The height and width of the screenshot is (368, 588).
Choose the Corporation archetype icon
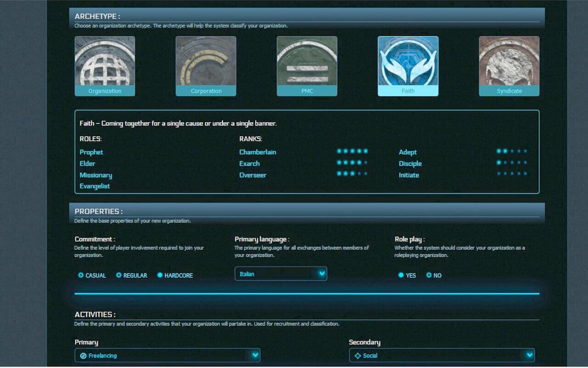click(x=206, y=62)
